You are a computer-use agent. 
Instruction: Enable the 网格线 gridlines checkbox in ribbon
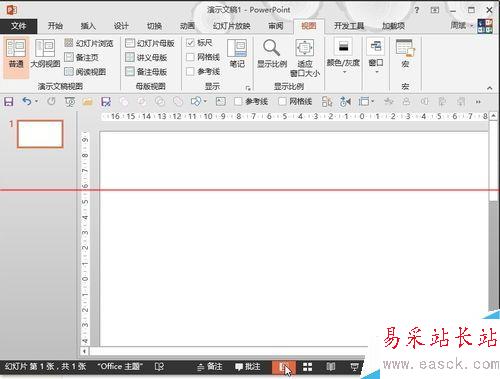point(190,57)
